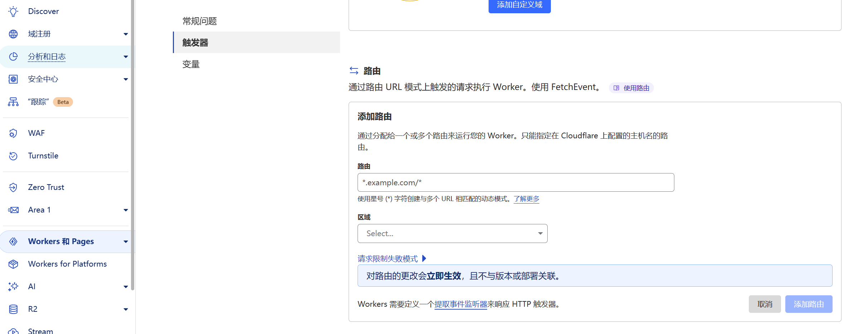Click the Zero Trust icon

pyautogui.click(x=13, y=187)
